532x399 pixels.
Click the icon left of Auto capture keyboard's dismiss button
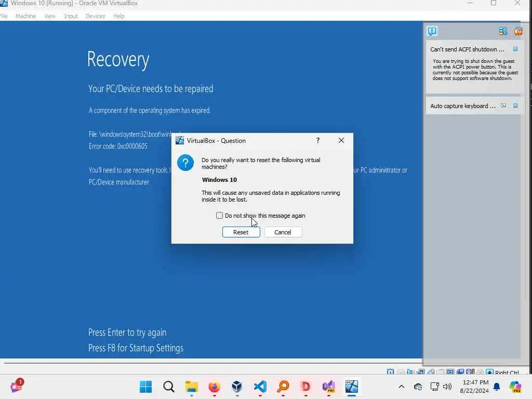pyautogui.click(x=503, y=105)
